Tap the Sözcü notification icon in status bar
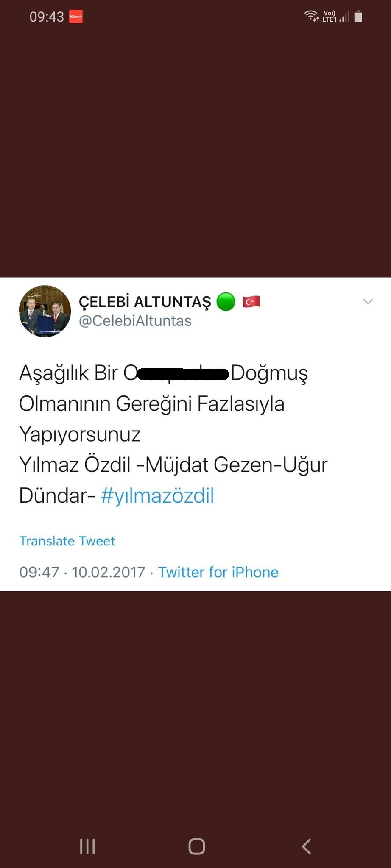Screen dimensions: 391x868 coord(76,17)
